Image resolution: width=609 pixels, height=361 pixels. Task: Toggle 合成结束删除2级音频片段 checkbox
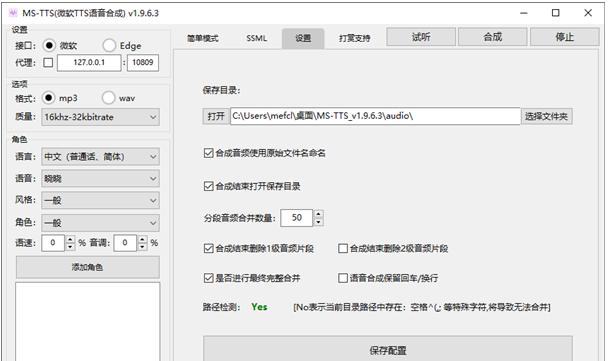pos(393,248)
